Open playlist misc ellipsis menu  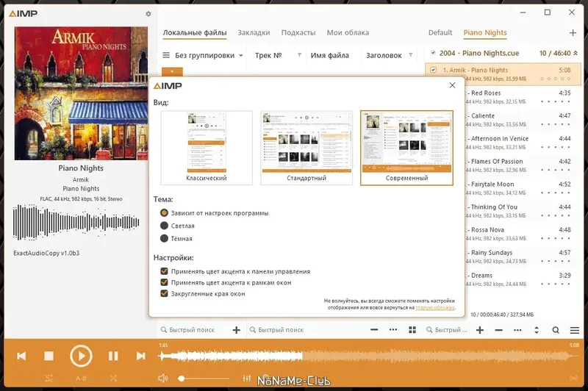tap(517, 330)
